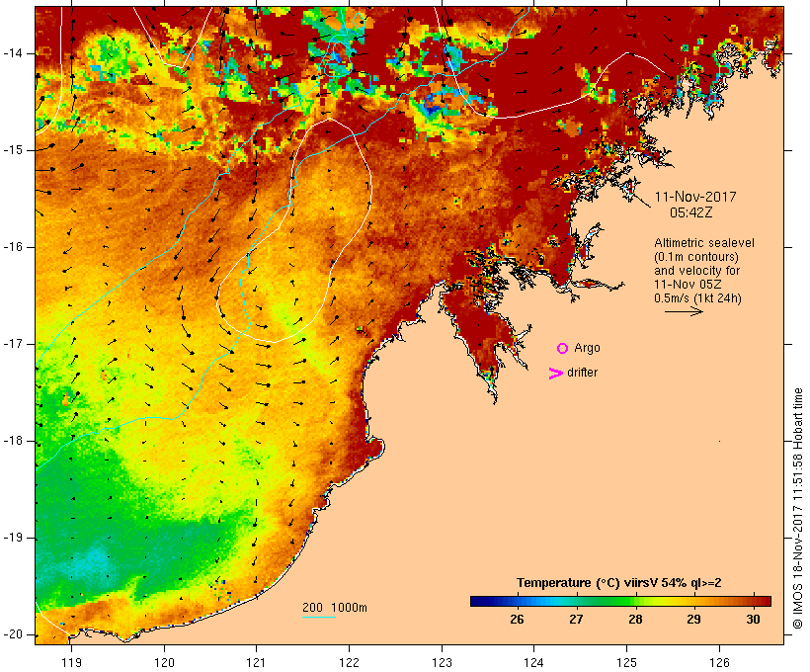The width and height of the screenshot is (810, 672).
Task: Click the '200 1000m' bathymetry label
Action: click(335, 608)
